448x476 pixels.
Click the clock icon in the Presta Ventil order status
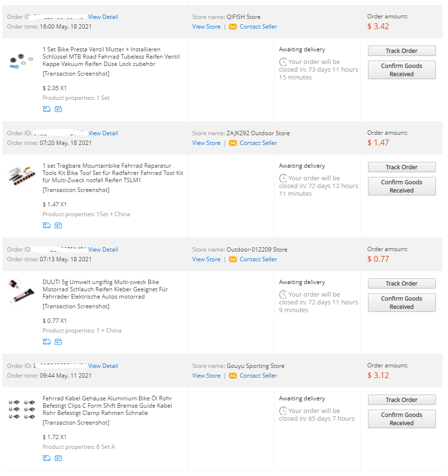pos(283,62)
